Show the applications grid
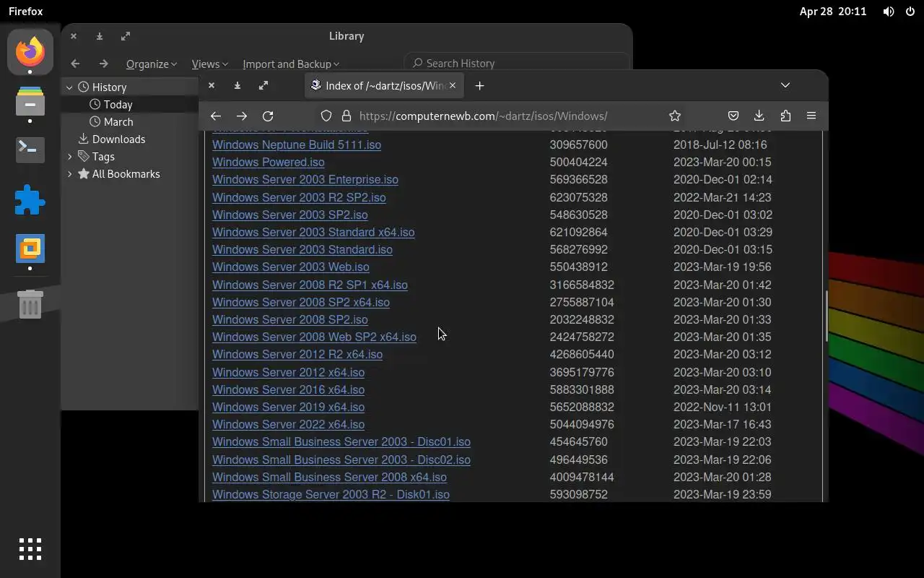Screen dimensions: 924x578 coord(30,549)
